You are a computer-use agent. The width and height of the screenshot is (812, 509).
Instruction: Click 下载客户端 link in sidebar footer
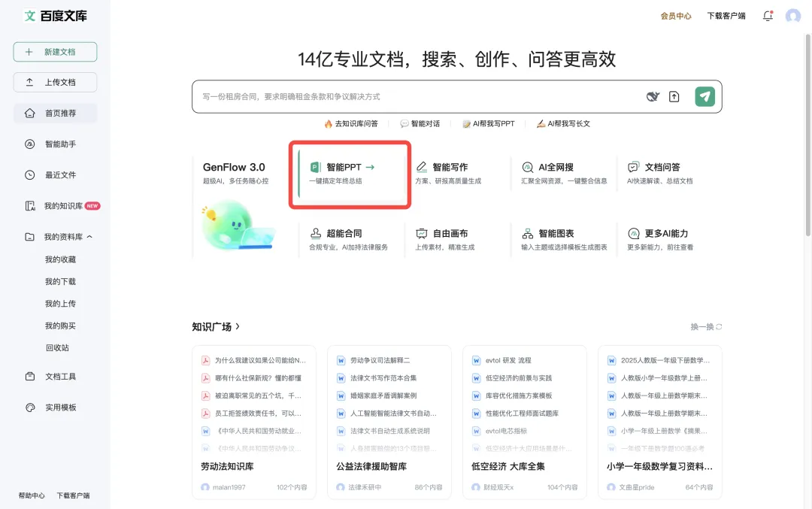[x=73, y=495]
